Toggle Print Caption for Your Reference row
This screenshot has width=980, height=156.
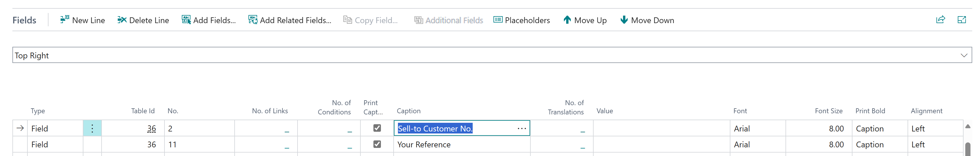click(377, 144)
